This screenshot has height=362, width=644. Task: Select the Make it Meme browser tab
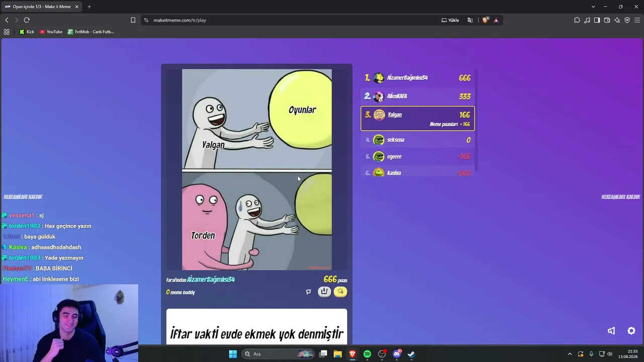pyautogui.click(x=42, y=7)
